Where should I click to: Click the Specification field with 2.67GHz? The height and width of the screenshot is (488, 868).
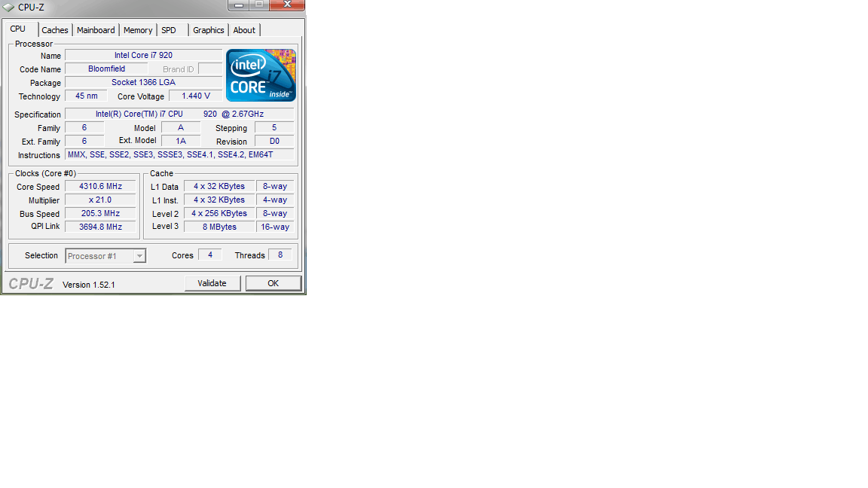tap(179, 114)
